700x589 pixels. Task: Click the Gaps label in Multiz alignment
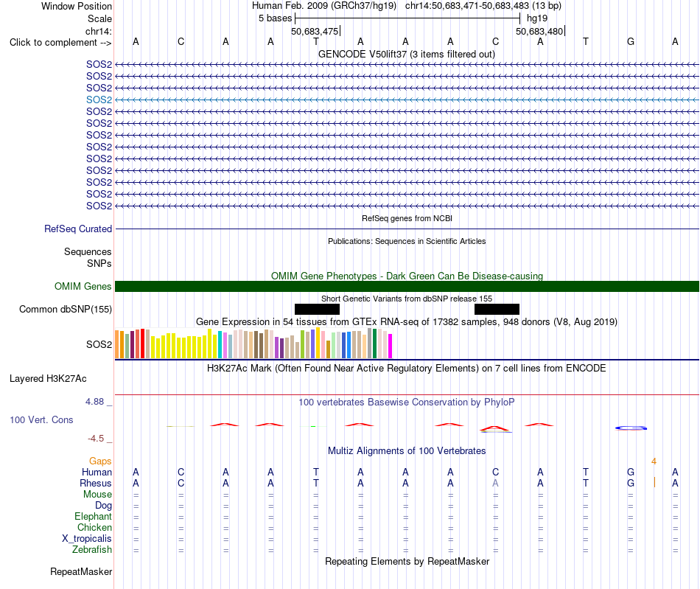pos(100,461)
